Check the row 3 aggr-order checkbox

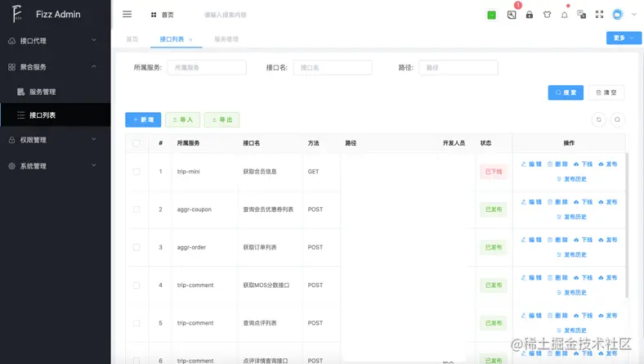pyautogui.click(x=136, y=247)
